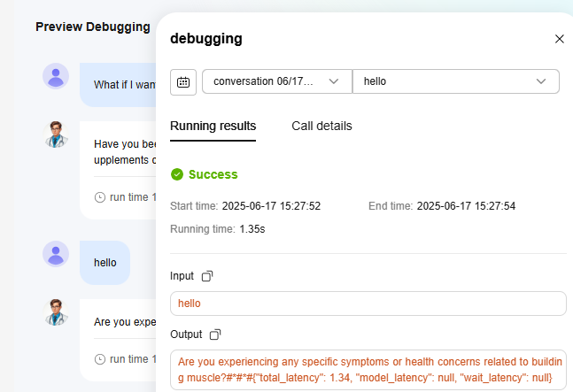The image size is (573, 392).
Task: Close the debugging panel
Action: point(559,39)
